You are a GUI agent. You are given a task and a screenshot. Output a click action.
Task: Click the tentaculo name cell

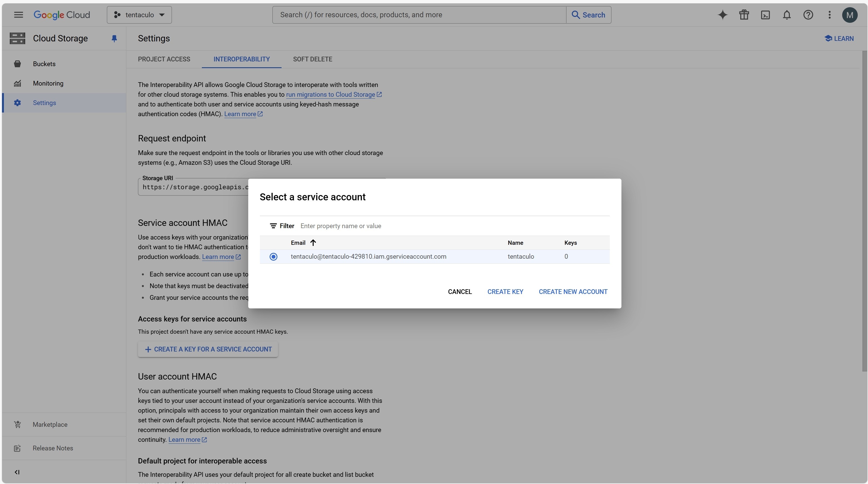[x=521, y=256]
